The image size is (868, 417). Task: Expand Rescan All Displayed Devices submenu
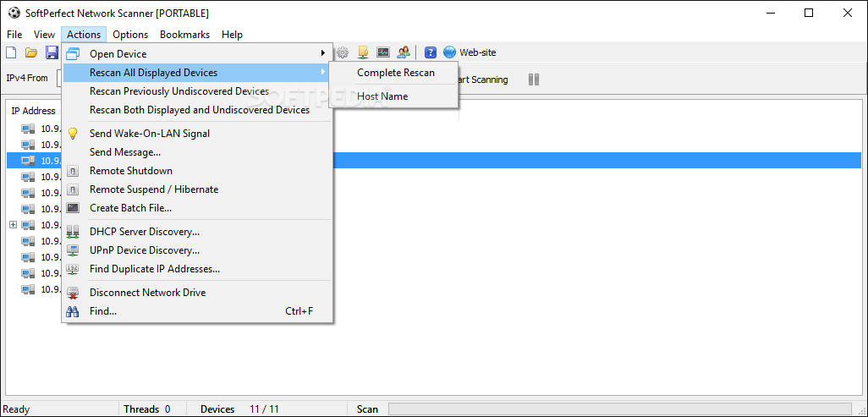point(197,73)
